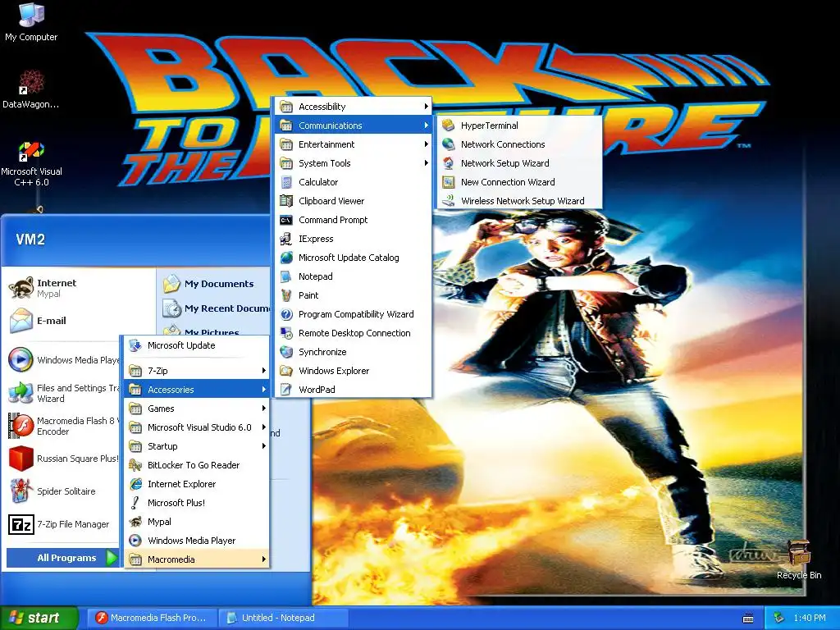This screenshot has width=840, height=630.
Task: Open the E-mail pinned item
Action: click(80, 321)
